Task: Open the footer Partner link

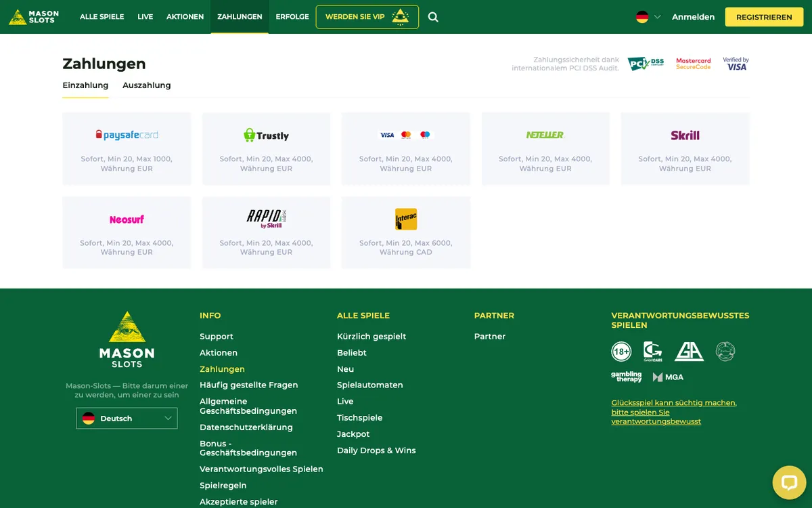Action: pos(490,337)
